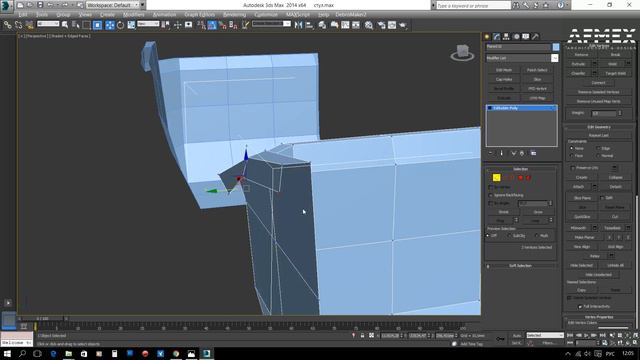The width and height of the screenshot is (640, 360).
Task: Click the ViewCube in the viewport
Action: [462, 52]
